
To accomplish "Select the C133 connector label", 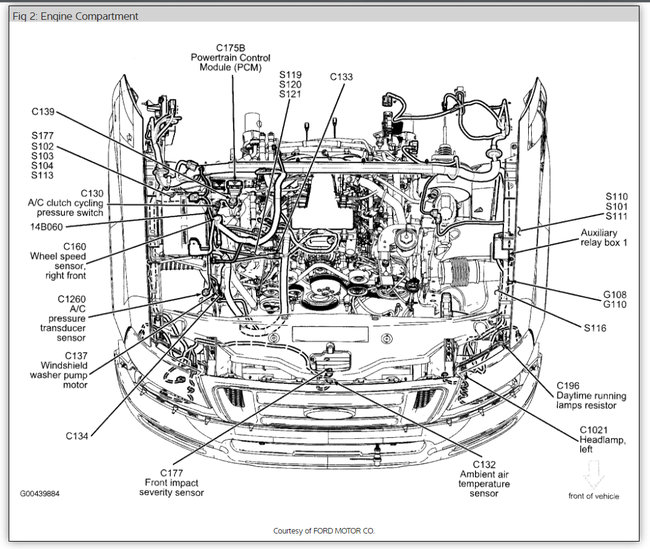I will 341,77.
